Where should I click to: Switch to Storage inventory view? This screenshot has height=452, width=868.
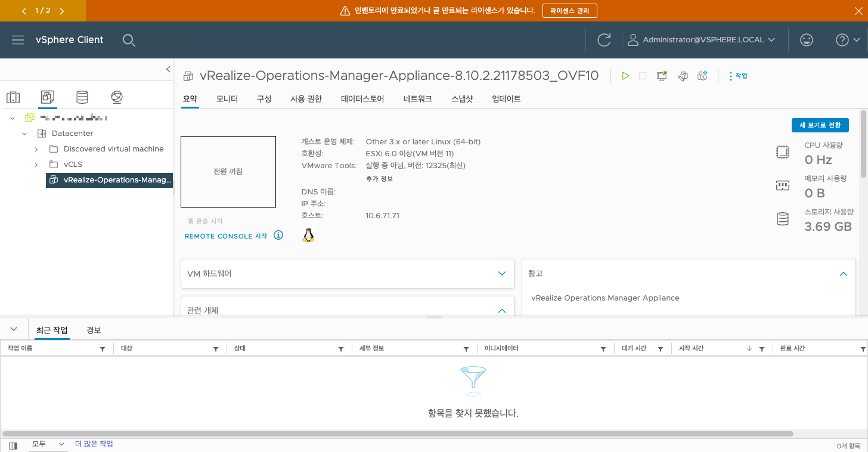(x=82, y=97)
